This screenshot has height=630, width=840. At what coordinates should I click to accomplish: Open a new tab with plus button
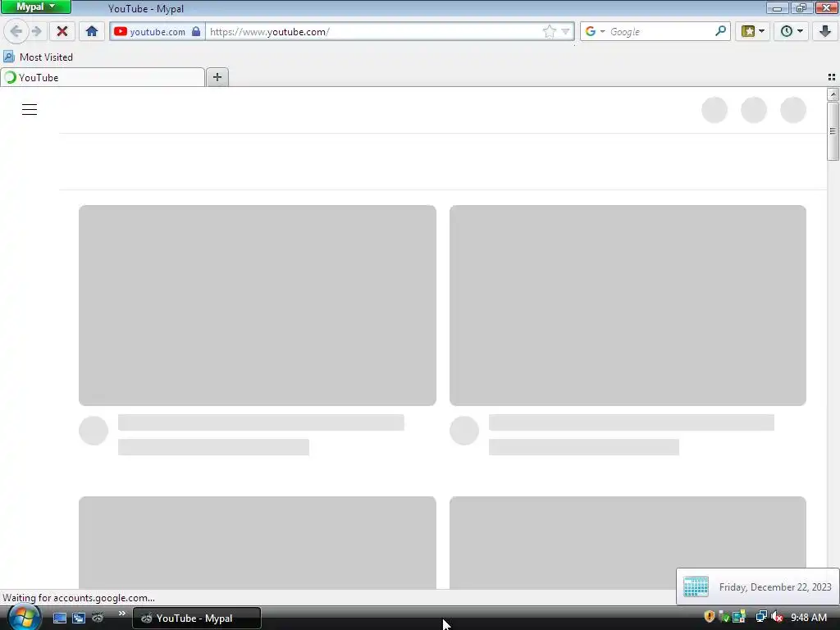[217, 77]
